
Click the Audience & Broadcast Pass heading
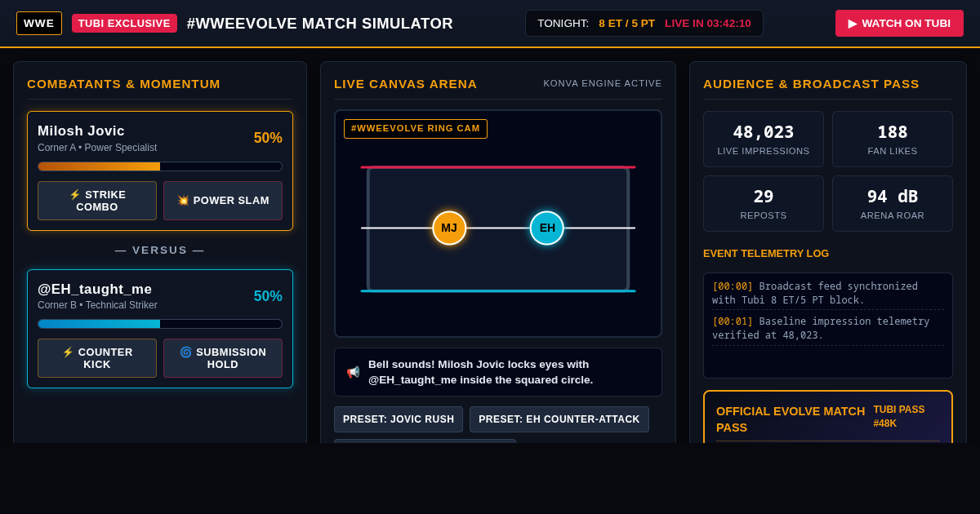click(x=811, y=83)
